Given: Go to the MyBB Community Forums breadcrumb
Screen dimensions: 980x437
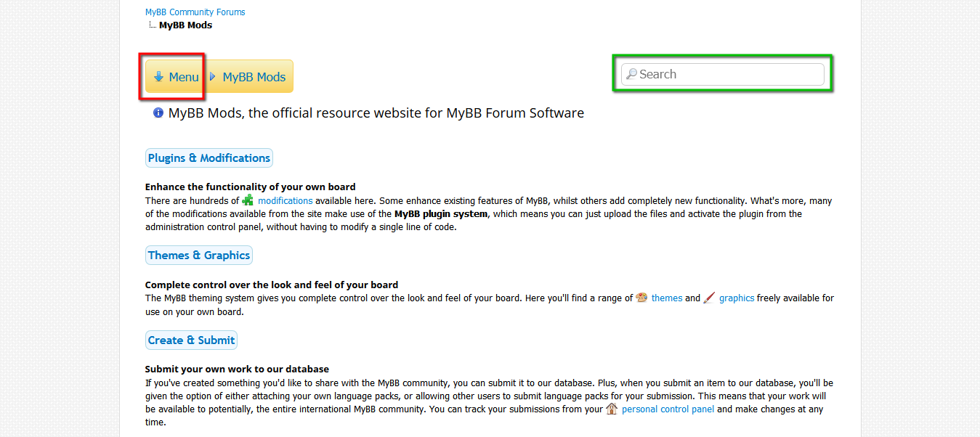Looking at the screenshot, I should (x=195, y=12).
